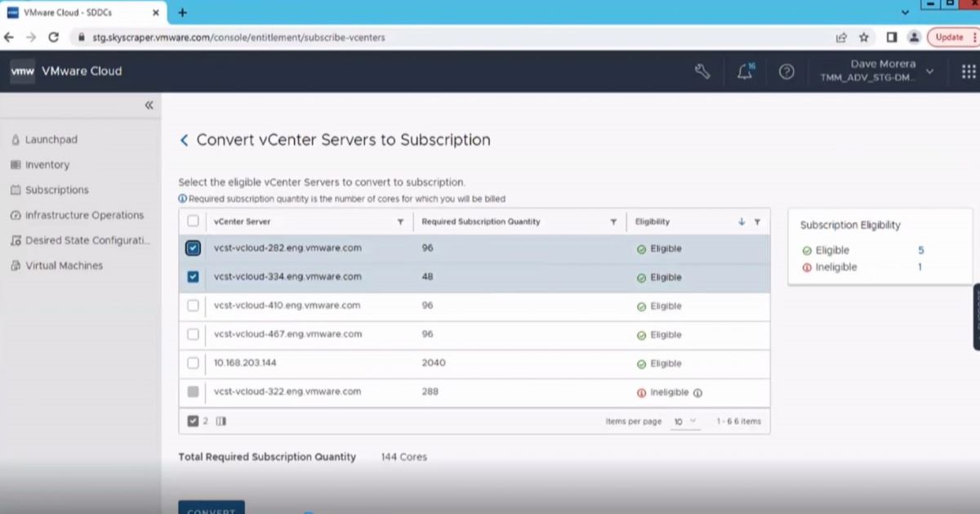This screenshot has width=980, height=514.
Task: Click the share page icon in address bar
Action: 841,37
